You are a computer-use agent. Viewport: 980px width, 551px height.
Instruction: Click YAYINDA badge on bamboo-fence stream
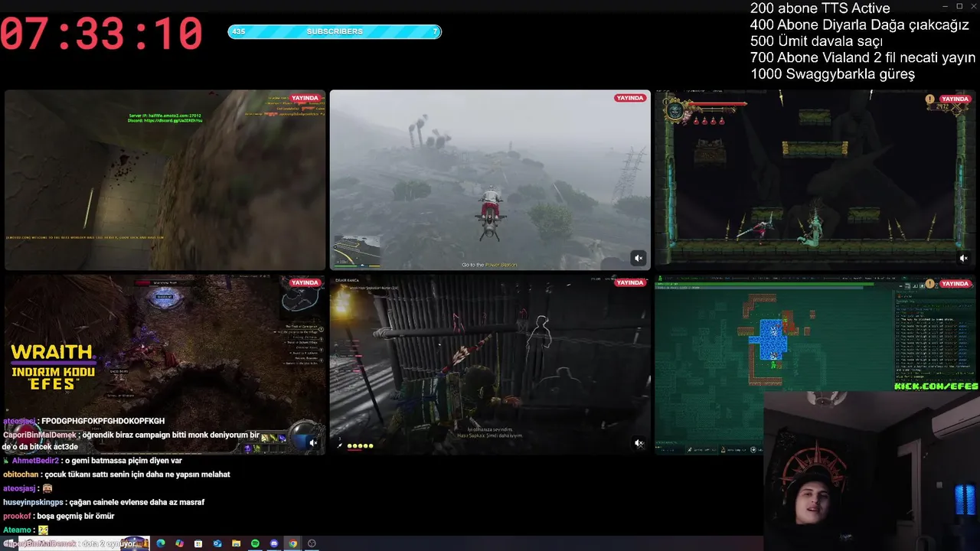click(x=630, y=282)
